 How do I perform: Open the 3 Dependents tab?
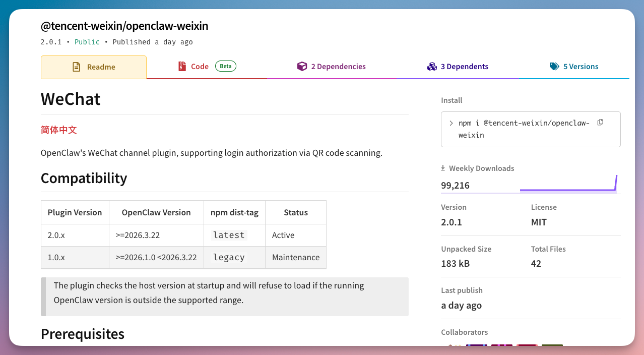(458, 67)
